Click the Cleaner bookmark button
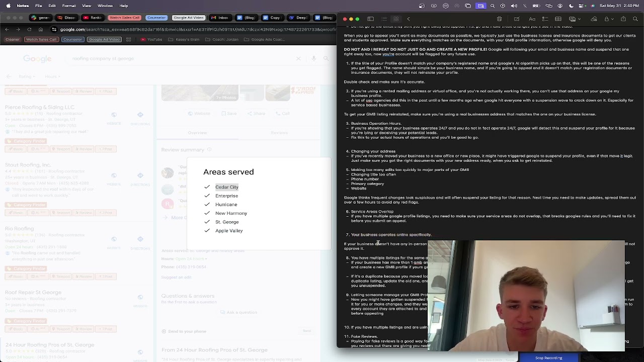 (13, 40)
